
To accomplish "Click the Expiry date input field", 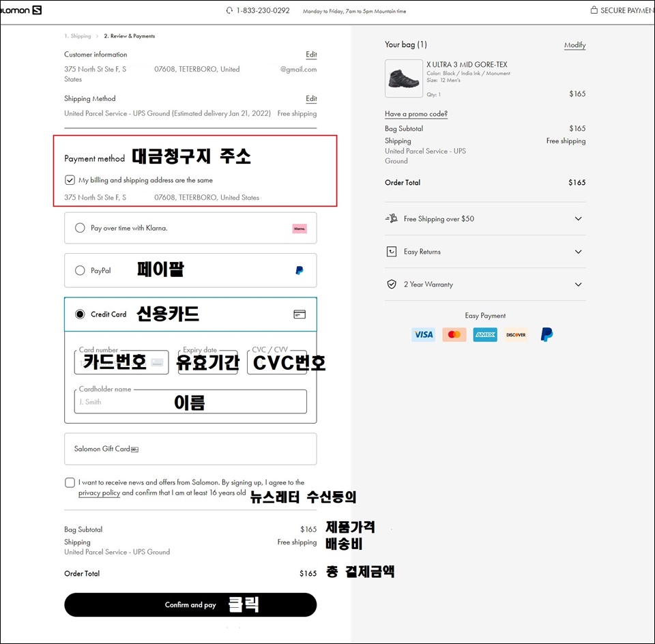I will [208, 362].
